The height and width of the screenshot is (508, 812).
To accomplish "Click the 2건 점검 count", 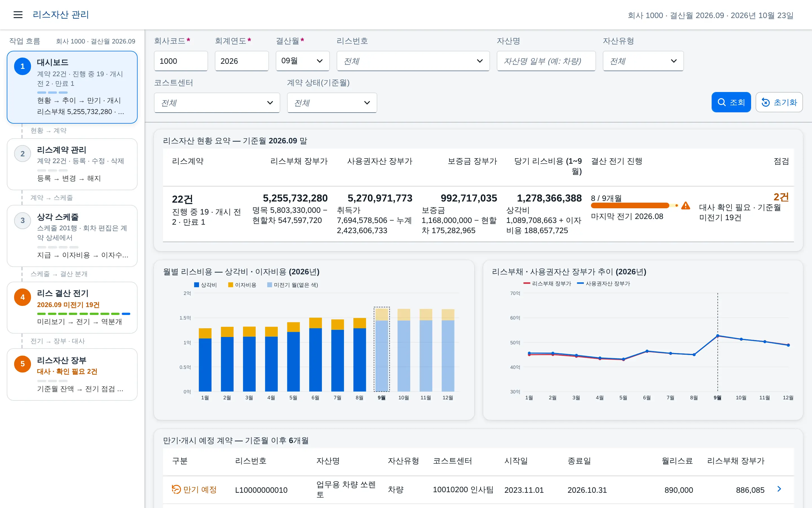I will pos(781,197).
